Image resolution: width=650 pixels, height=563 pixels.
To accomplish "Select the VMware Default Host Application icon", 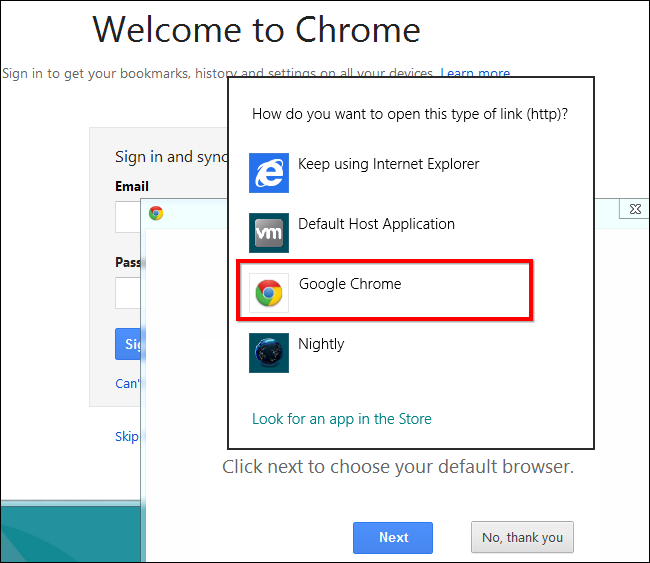I will 269,233.
